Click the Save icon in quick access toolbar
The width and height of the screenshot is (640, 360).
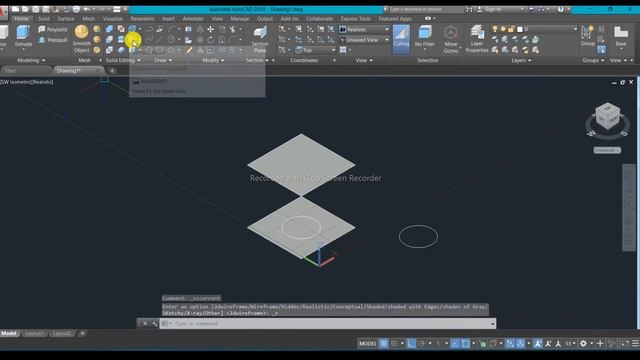tap(36, 9)
